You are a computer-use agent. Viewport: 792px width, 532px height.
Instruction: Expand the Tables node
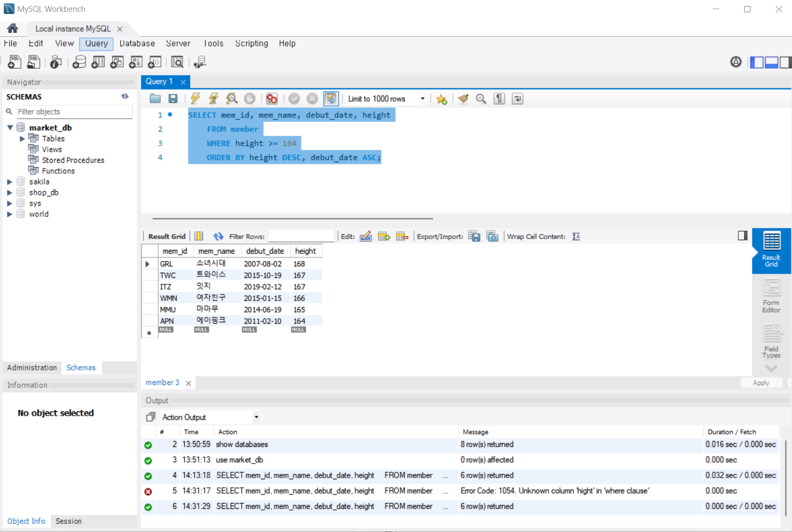[x=22, y=138]
